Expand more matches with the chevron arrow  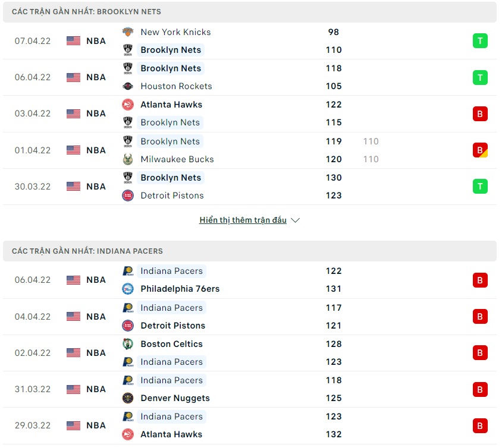coord(296,220)
